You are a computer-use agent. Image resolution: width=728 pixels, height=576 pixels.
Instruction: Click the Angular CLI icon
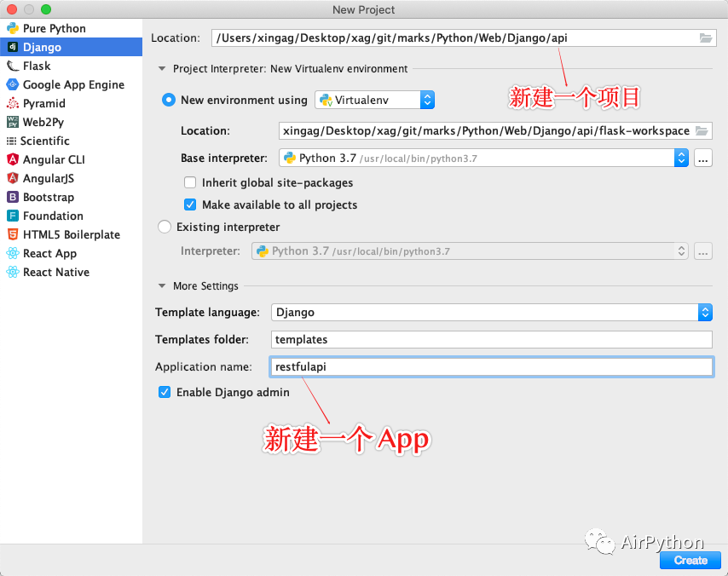[x=13, y=159]
